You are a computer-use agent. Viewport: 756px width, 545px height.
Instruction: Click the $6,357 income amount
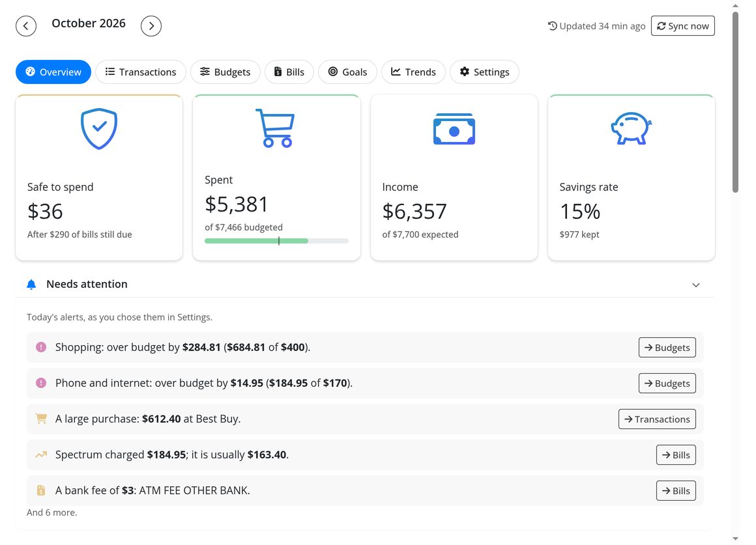tap(414, 211)
